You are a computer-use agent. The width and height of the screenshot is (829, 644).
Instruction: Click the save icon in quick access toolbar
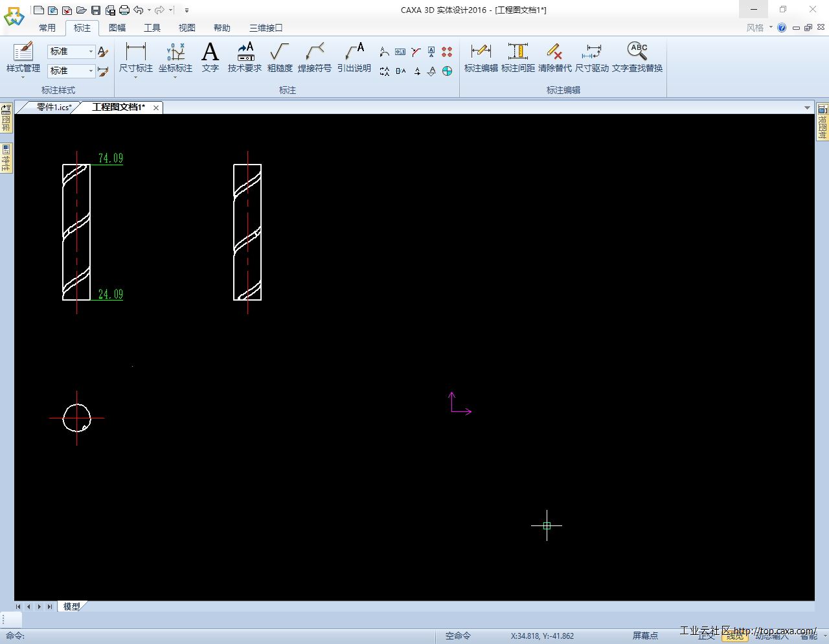96,10
